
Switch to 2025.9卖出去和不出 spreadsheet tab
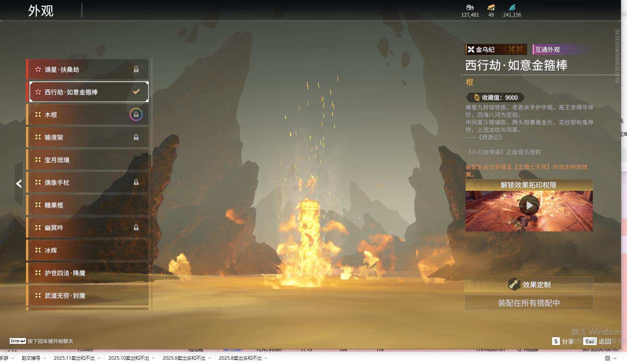coord(184,358)
